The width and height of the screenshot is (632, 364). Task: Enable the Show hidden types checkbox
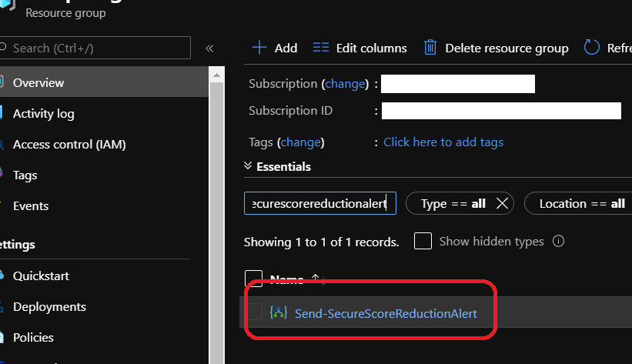click(423, 242)
